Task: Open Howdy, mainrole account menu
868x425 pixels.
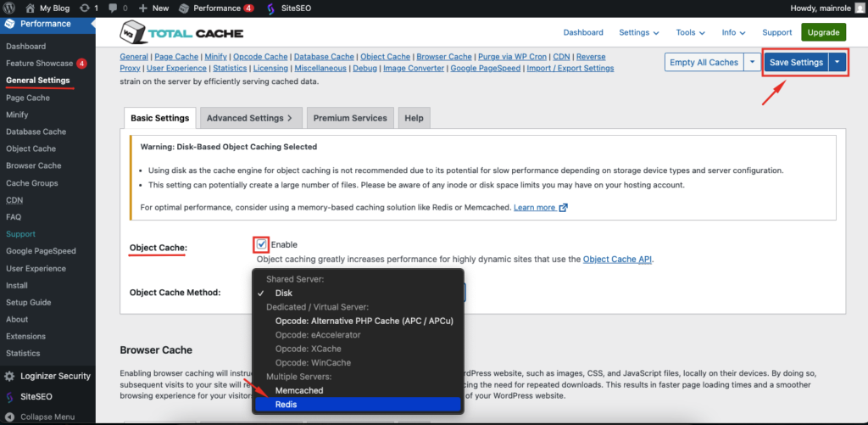Action: 827,8
